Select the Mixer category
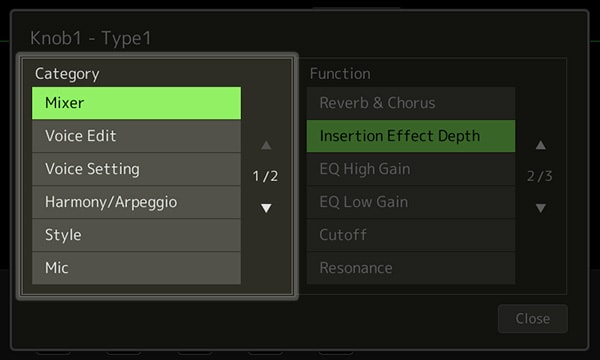Viewport: 600px width, 360px height. (x=136, y=103)
